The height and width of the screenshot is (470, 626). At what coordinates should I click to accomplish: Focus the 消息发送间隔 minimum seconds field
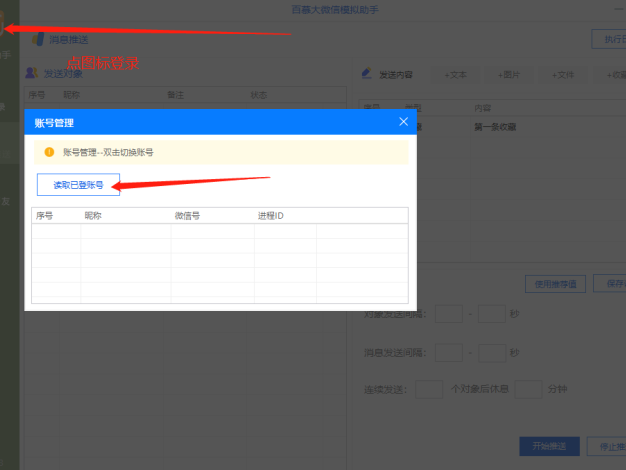[x=449, y=353]
